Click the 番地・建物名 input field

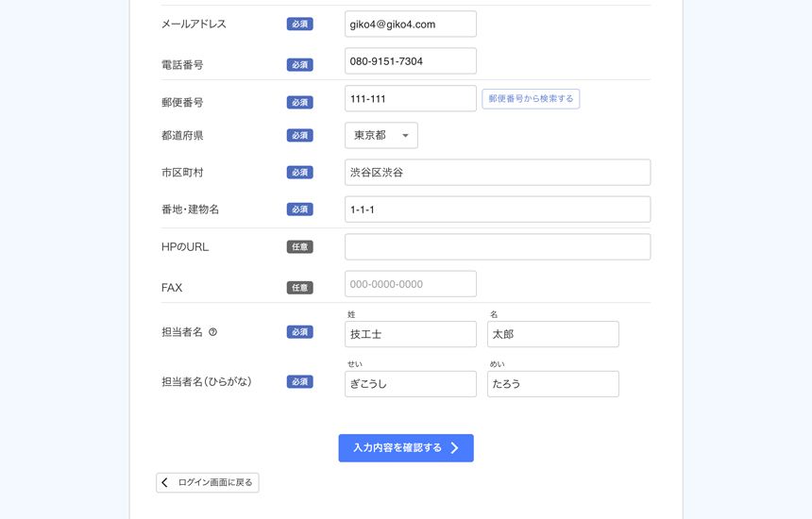click(497, 209)
